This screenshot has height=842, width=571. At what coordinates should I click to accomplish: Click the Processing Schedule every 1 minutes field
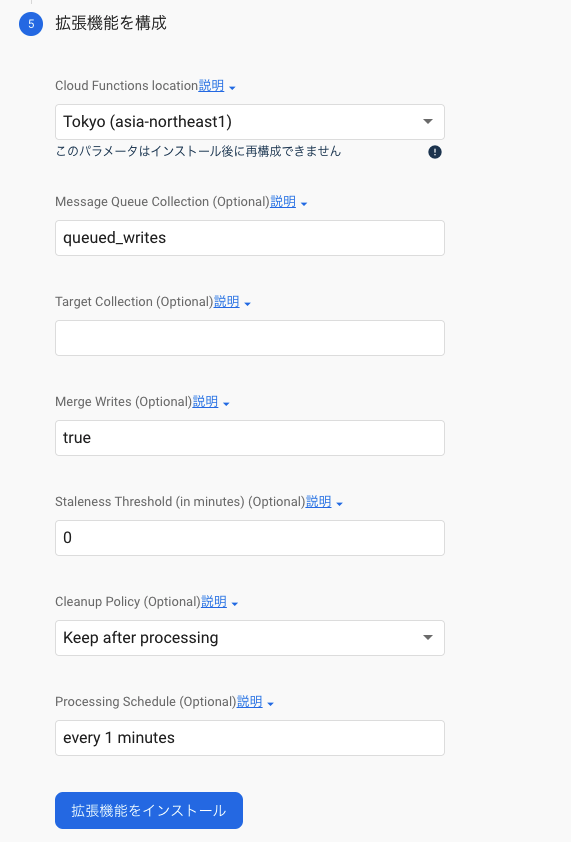click(x=250, y=737)
